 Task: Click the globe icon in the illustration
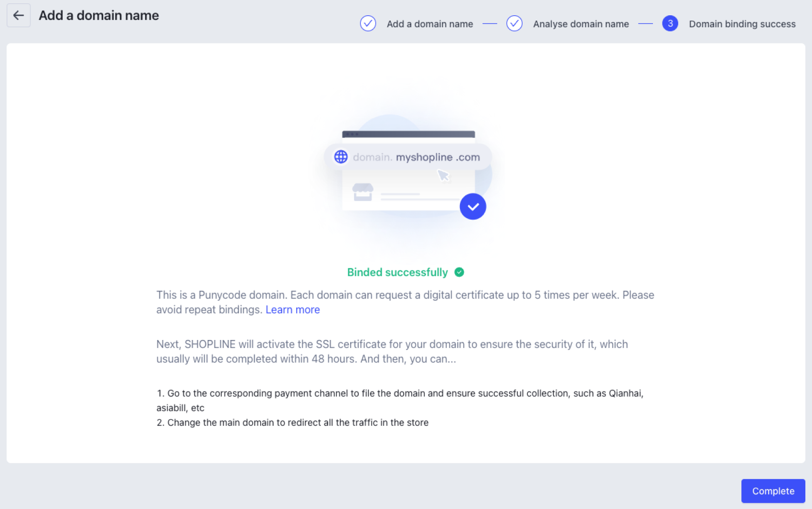click(341, 157)
